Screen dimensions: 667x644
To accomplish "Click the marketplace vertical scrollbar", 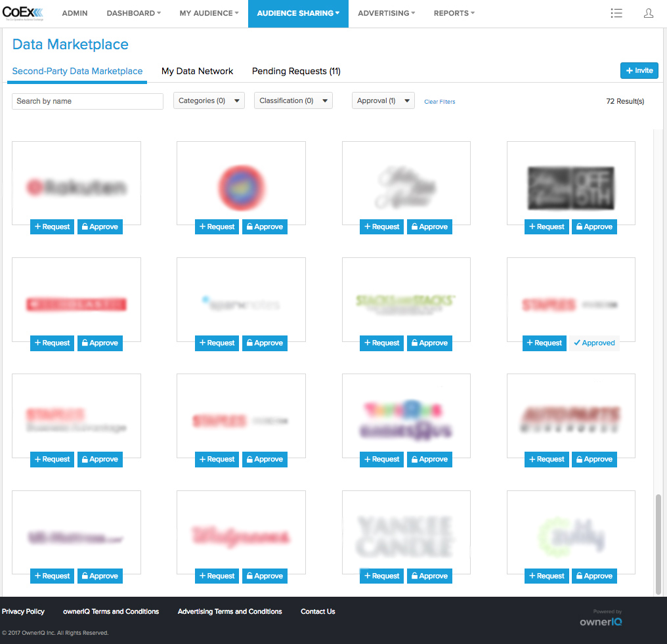I will 658,544.
